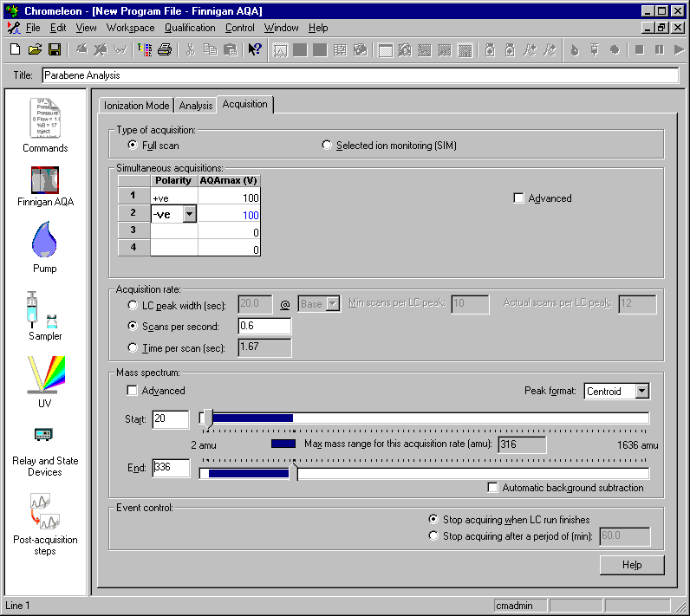Viewport: 690px width, 616px height.
Task: Click the Start mass value field
Action: (x=171, y=418)
